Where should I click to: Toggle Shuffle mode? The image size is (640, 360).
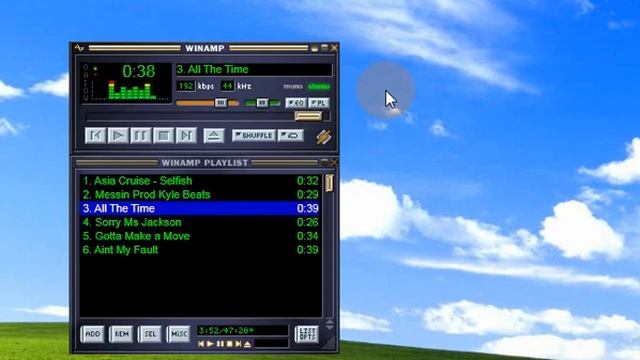(x=254, y=135)
